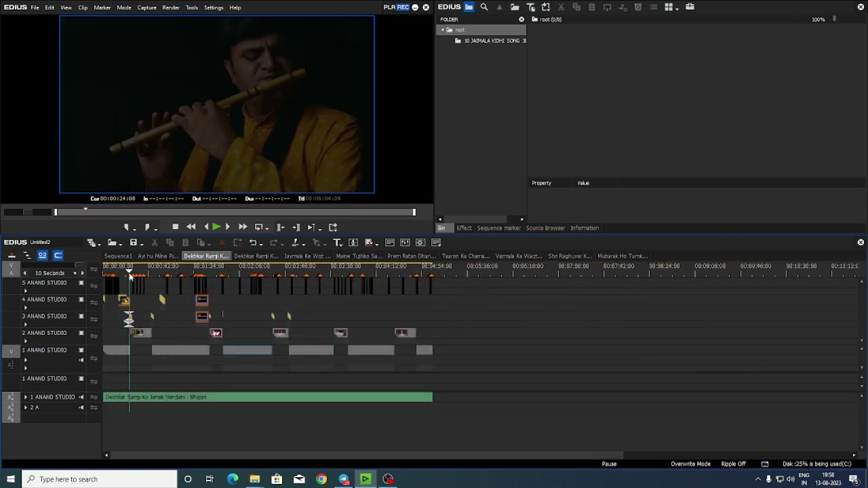Click the Save Project icon
This screenshot has height=488, width=868.
pos(134,243)
